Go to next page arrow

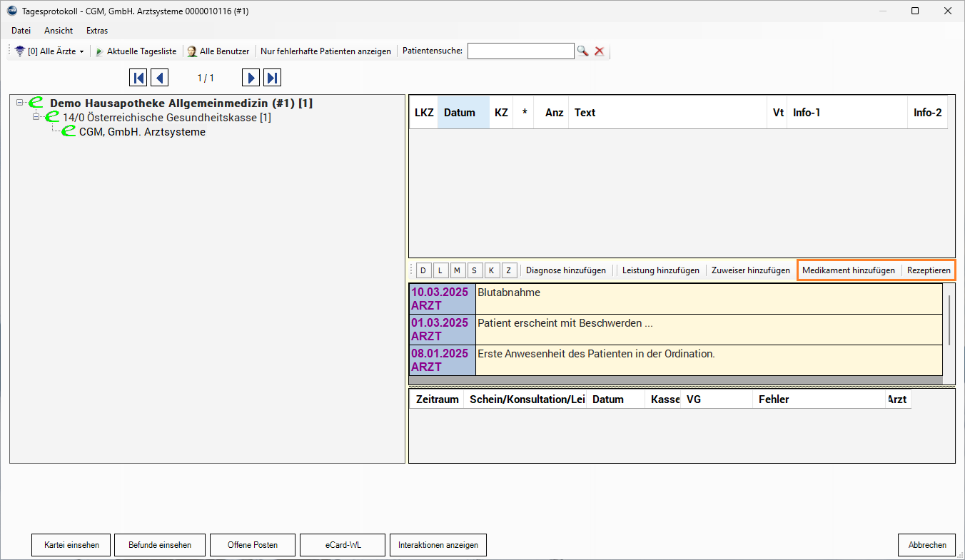click(x=251, y=78)
